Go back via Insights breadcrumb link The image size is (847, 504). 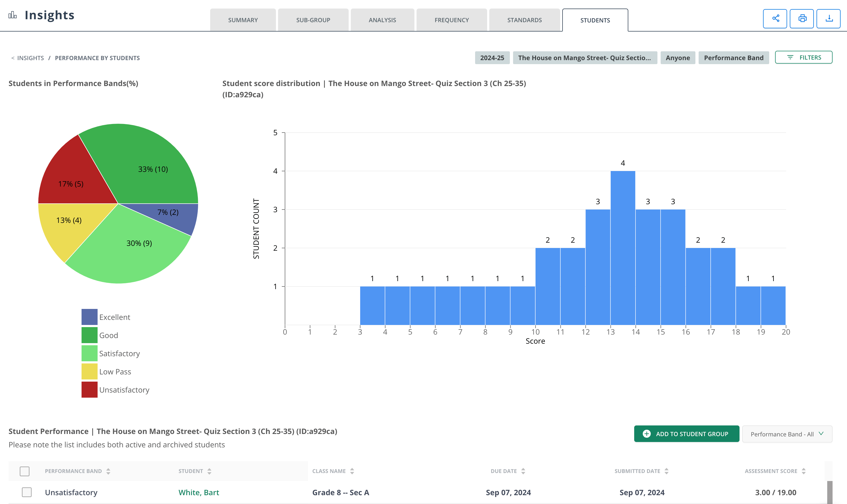[30, 58]
